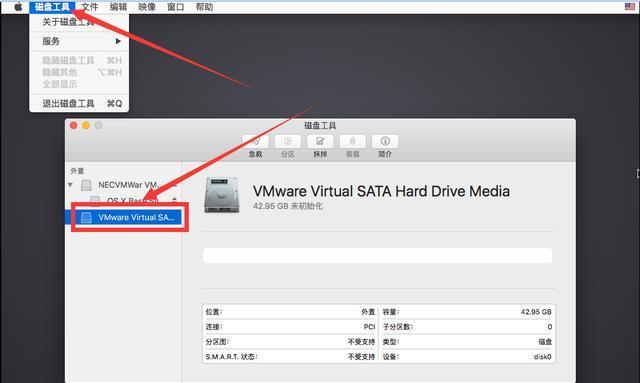The height and width of the screenshot is (383, 640).
Task: Expand the 服务 submenu arrow
Action: pos(118,41)
